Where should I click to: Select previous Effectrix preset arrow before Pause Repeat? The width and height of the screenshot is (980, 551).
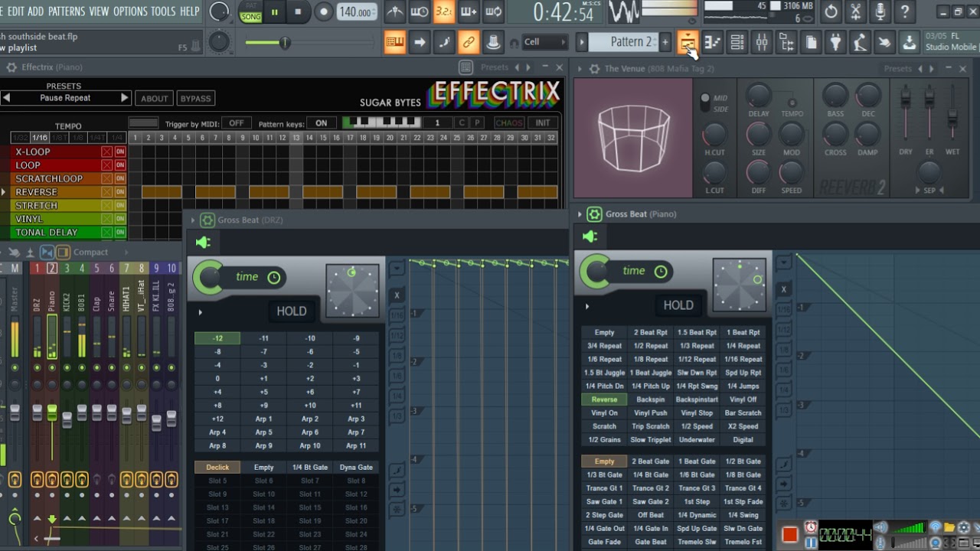click(x=6, y=98)
